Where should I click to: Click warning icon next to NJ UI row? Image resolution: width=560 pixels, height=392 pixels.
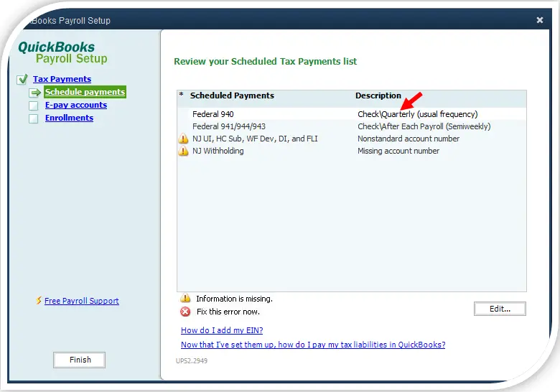click(183, 139)
